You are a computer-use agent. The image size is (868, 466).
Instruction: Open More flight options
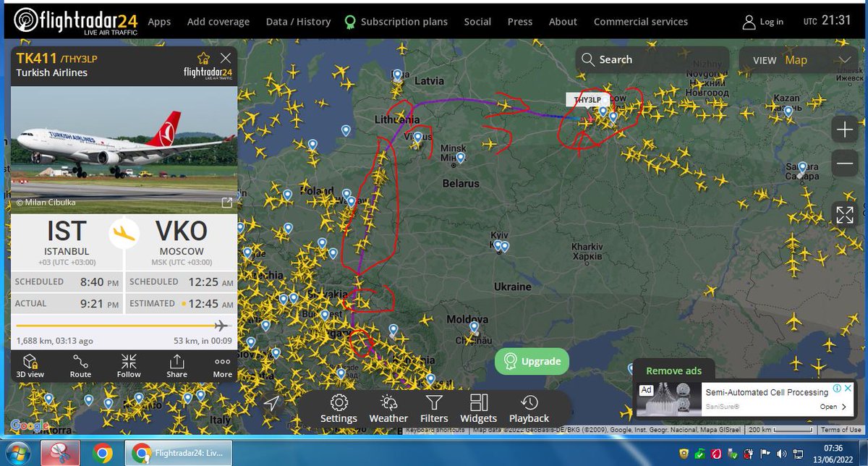(x=223, y=366)
